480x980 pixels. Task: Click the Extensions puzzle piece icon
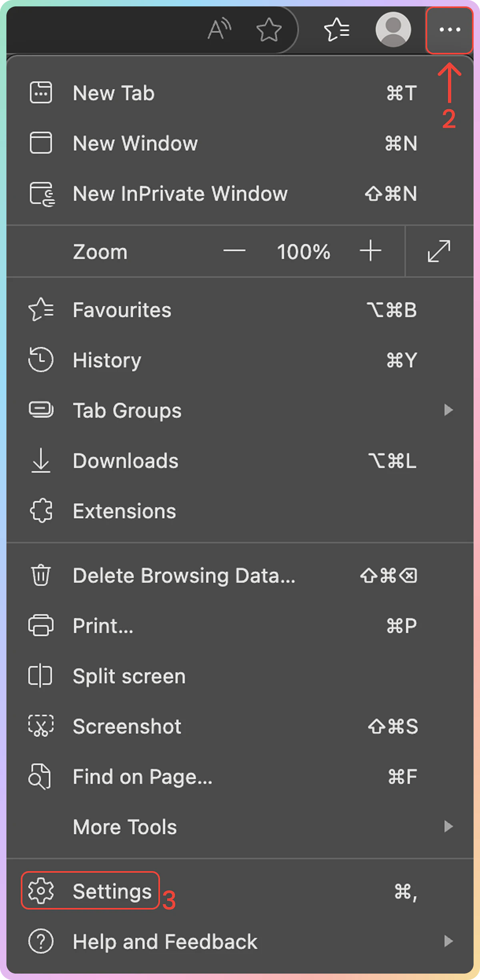(41, 511)
